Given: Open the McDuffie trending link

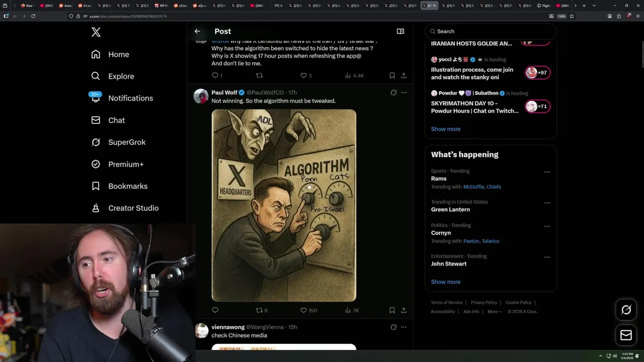Looking at the screenshot, I should pos(473,187).
